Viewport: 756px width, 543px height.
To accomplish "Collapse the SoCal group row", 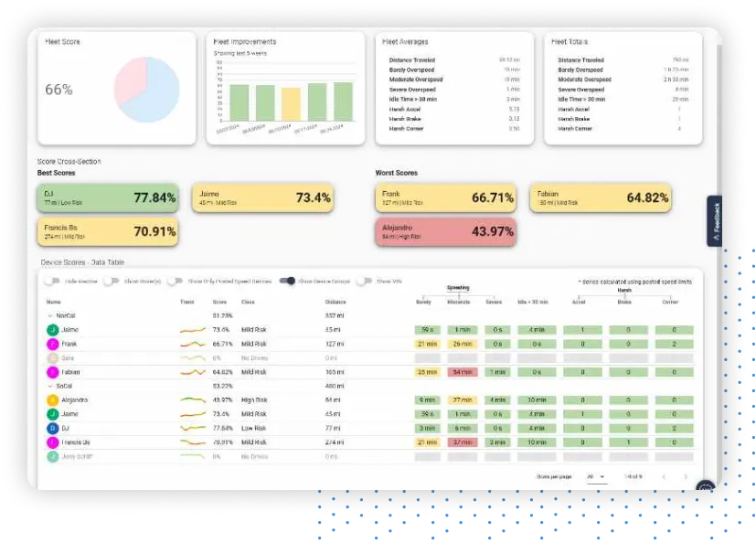I will point(48,386).
